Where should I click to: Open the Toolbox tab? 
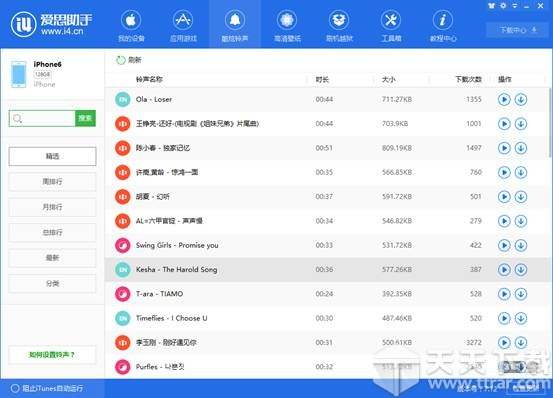tap(391, 26)
